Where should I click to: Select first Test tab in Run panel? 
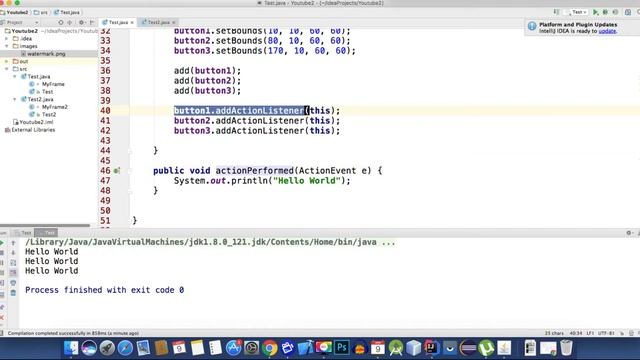(x=23, y=233)
